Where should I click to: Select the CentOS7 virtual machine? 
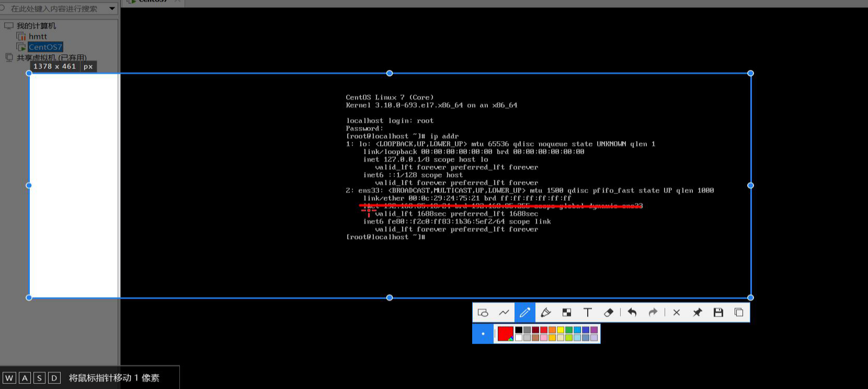45,47
